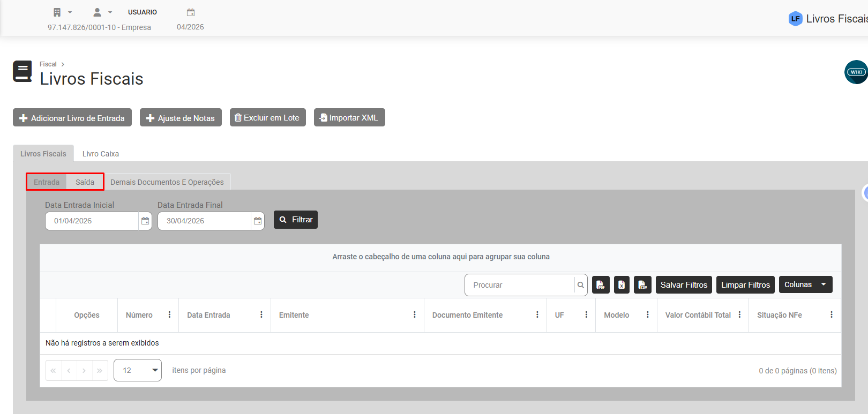Open calendar for Data Entrada Inicial

(145, 221)
